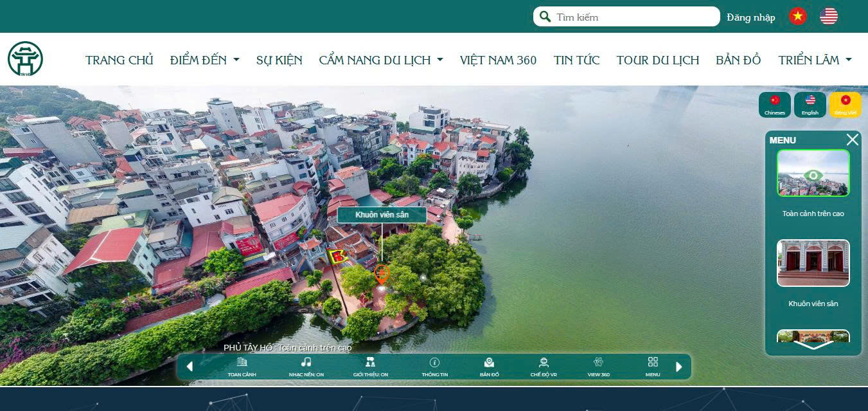Toggle the Giới Thiệu introduction off

[370, 366]
